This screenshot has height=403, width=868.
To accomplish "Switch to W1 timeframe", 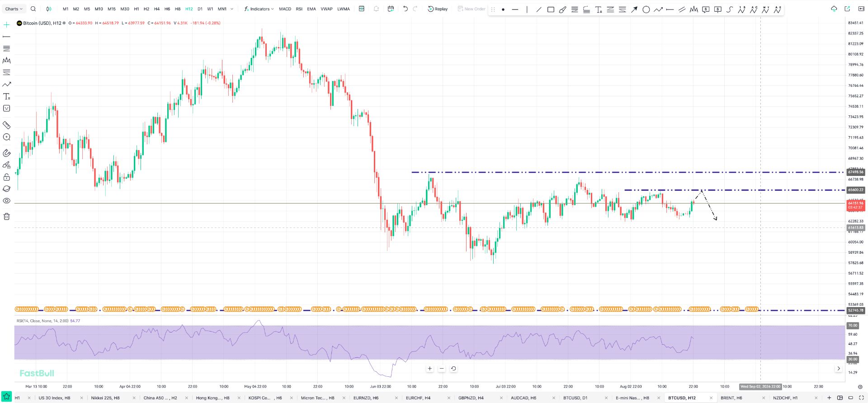I will (x=210, y=9).
